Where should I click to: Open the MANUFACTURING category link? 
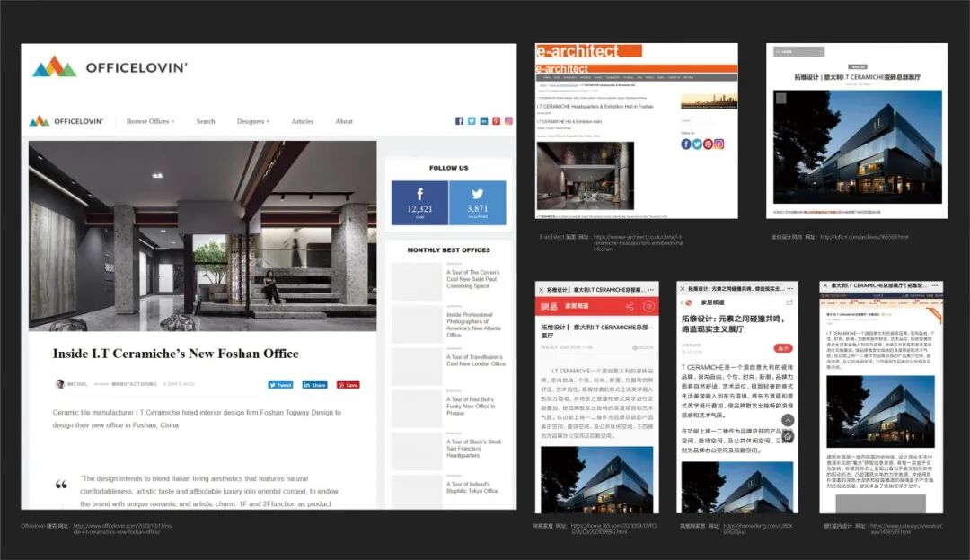tap(134, 384)
